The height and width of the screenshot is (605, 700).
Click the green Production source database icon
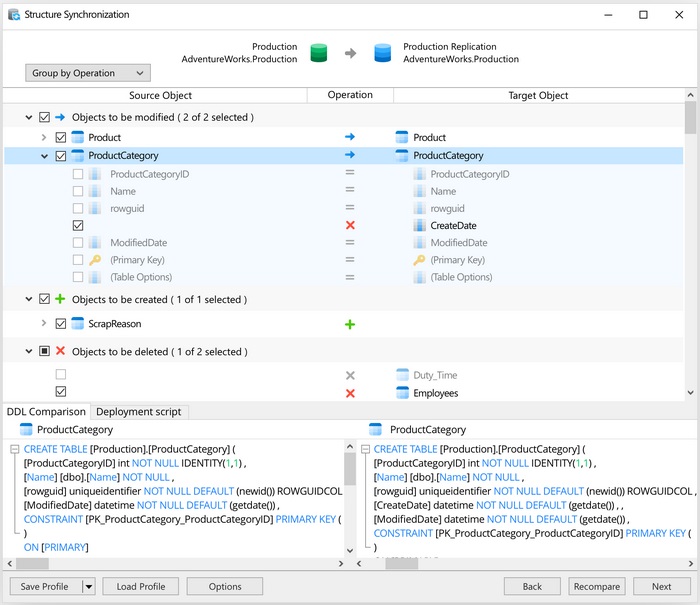click(x=318, y=53)
